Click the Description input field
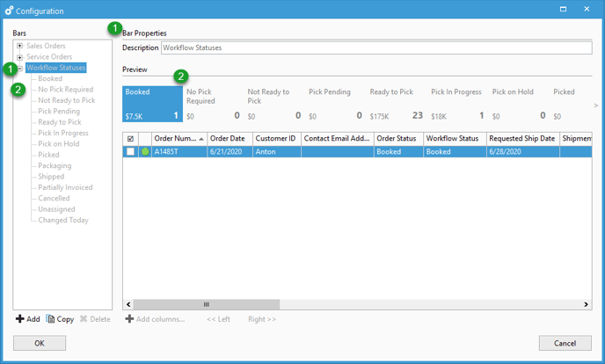This screenshot has height=364, width=605. pyautogui.click(x=376, y=47)
